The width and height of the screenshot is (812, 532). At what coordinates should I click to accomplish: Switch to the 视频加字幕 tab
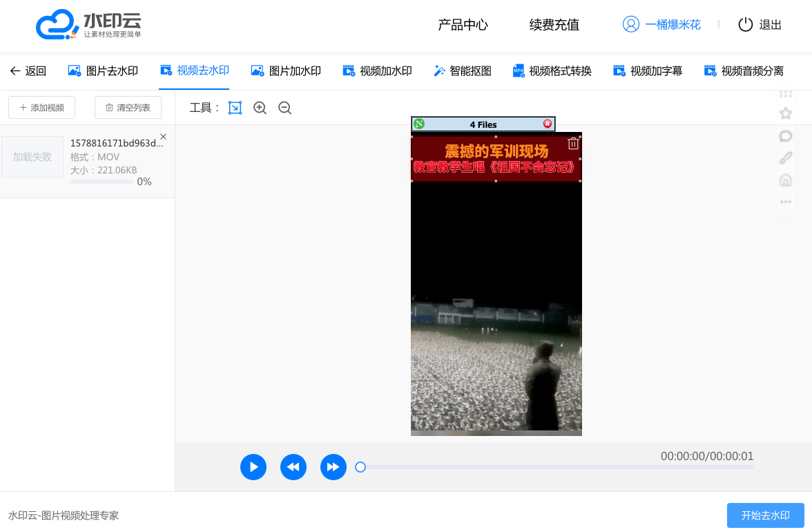tap(648, 71)
